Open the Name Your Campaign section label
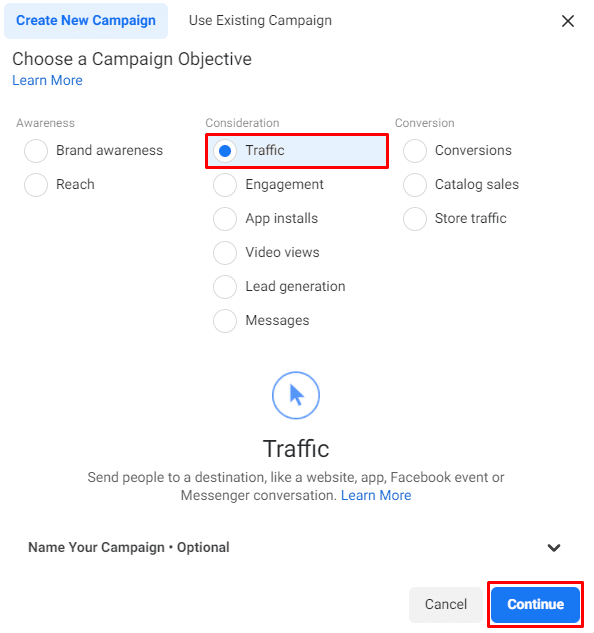Screen dimensions: 594x633 129,547
